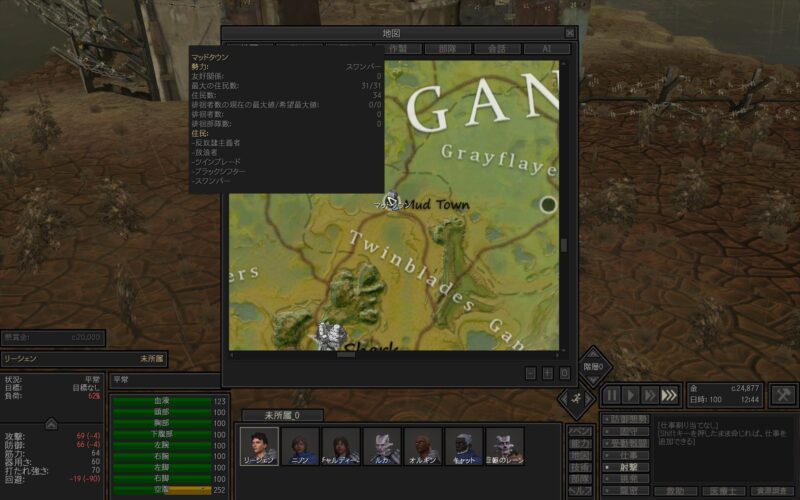800x500 pixels.
Task: Zoom out the map with minus button
Action: [x=531, y=373]
